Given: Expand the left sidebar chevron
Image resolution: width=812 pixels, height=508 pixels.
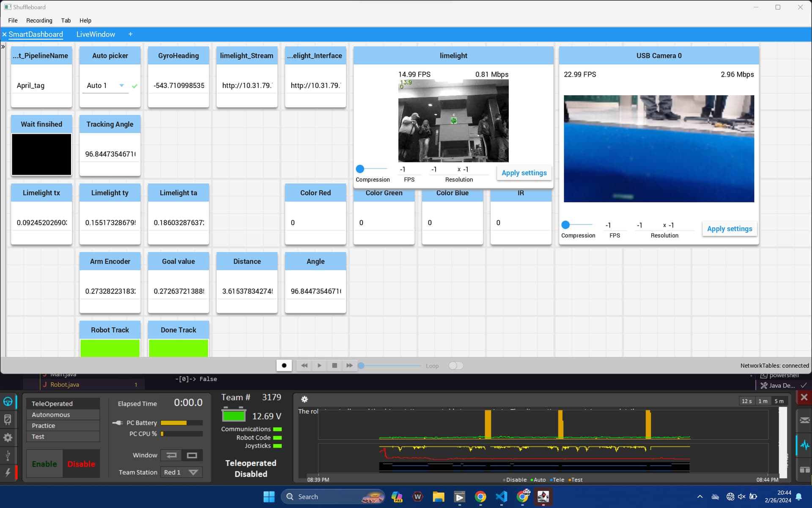Looking at the screenshot, I should 3,47.
